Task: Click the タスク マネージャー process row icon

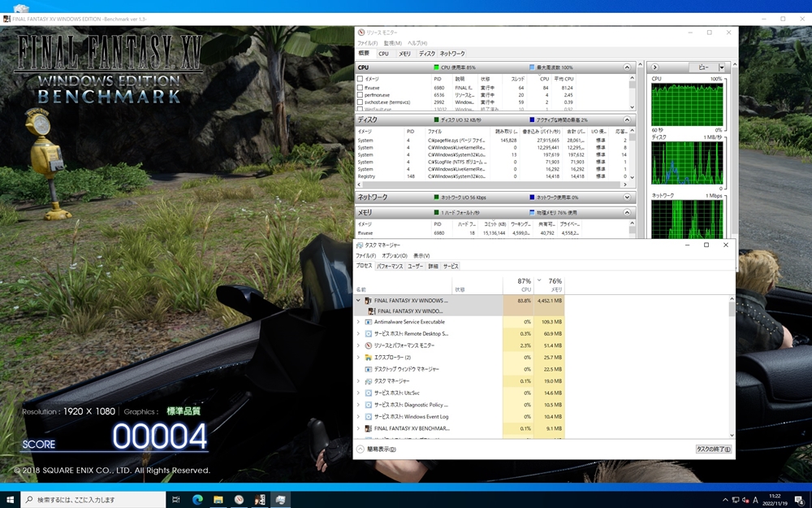Action: [x=368, y=381]
